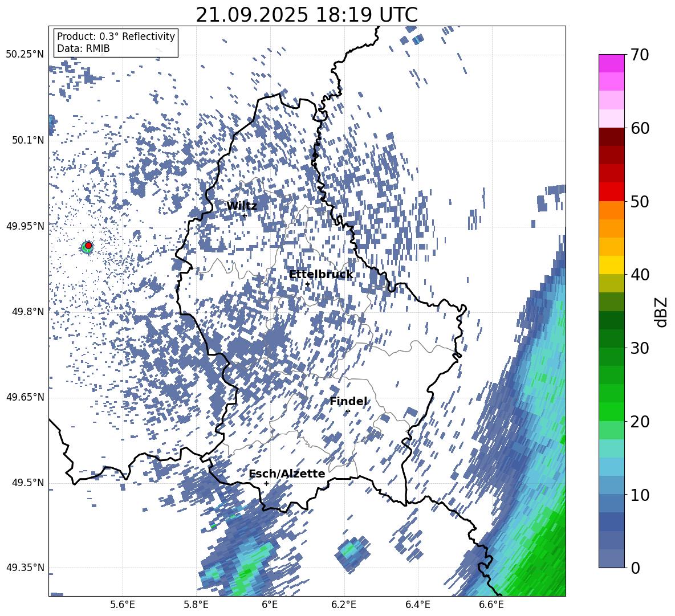Click the Data: RMIB text
This screenshot has width=675, height=616.
[x=83, y=48]
